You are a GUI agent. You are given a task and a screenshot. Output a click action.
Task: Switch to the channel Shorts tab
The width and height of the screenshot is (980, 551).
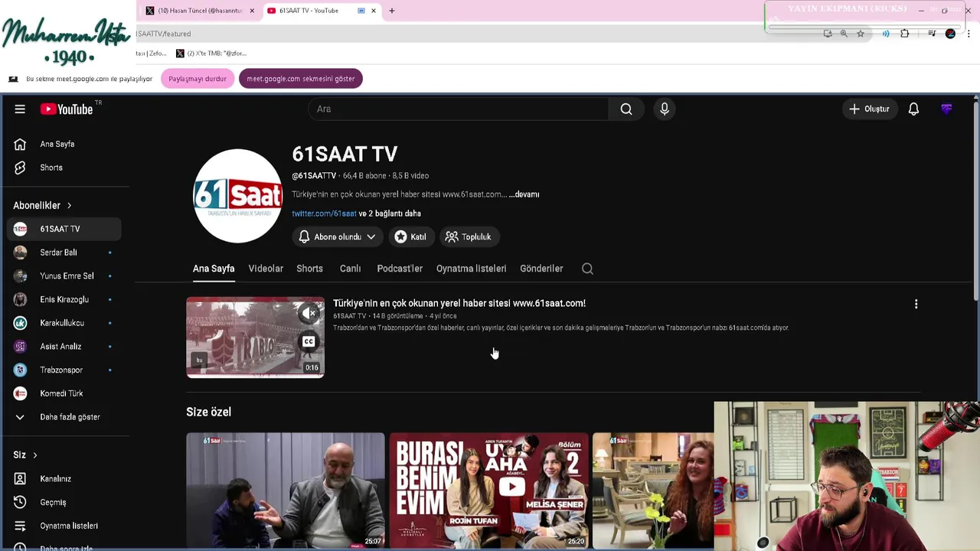pyautogui.click(x=309, y=269)
